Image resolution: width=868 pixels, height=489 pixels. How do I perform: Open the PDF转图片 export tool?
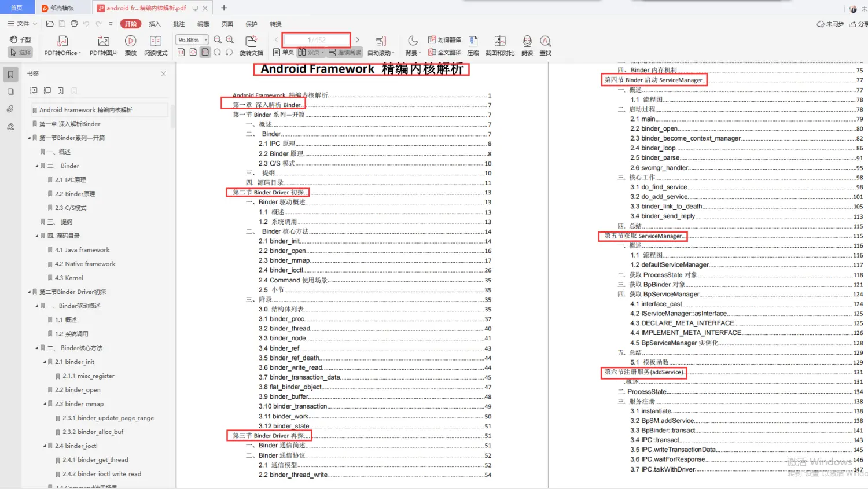104,46
